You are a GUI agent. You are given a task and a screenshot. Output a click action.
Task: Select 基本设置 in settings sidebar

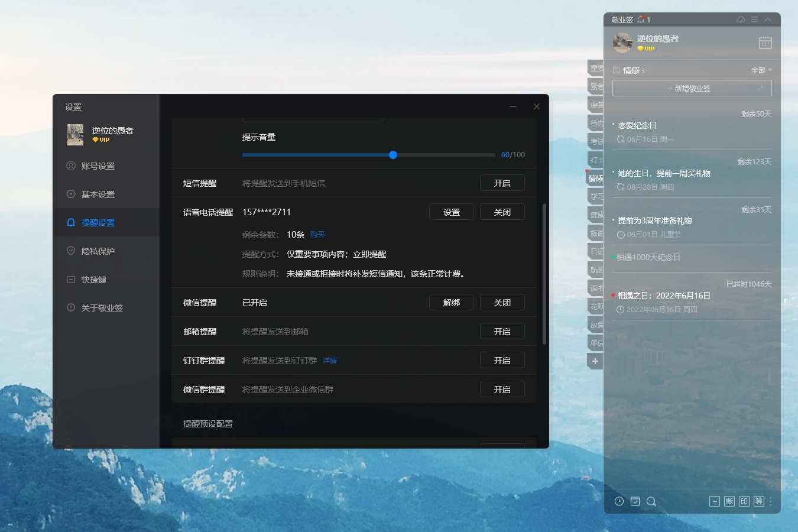[98, 194]
